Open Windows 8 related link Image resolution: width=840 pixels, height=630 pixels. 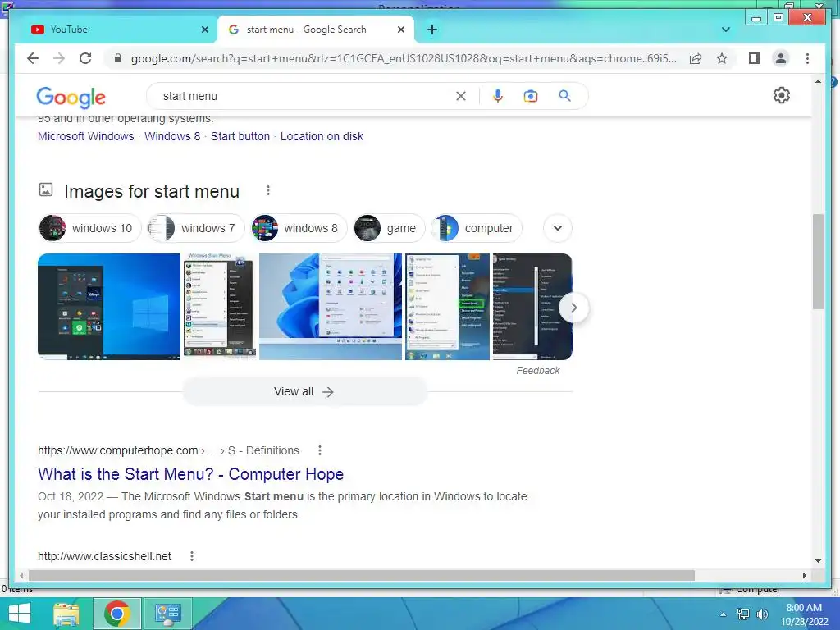click(172, 136)
